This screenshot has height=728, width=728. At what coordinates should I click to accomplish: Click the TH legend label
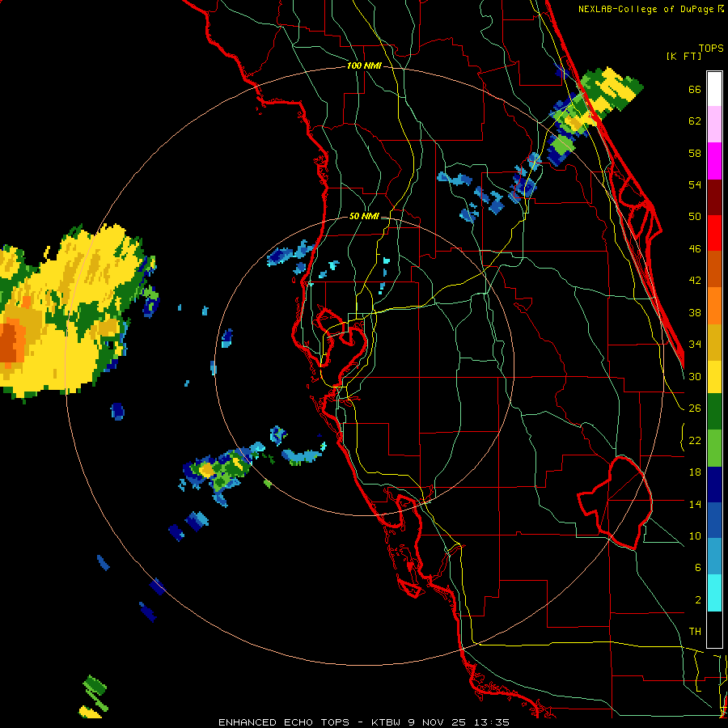click(x=695, y=632)
